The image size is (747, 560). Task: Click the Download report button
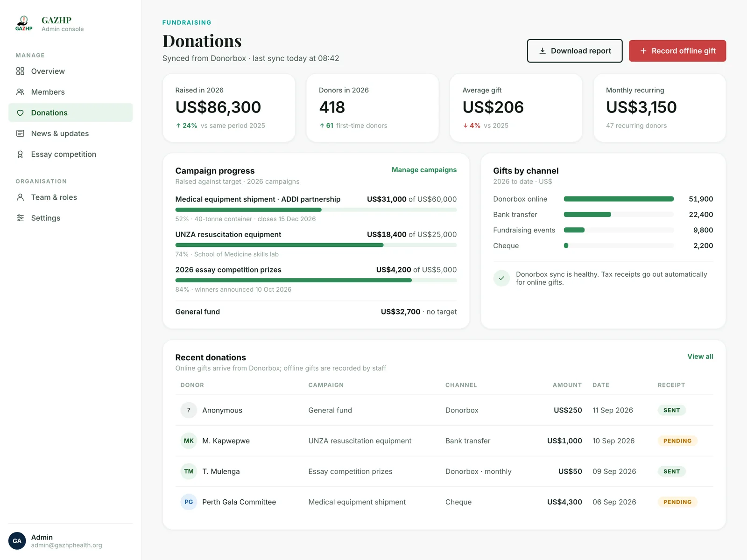575,51
